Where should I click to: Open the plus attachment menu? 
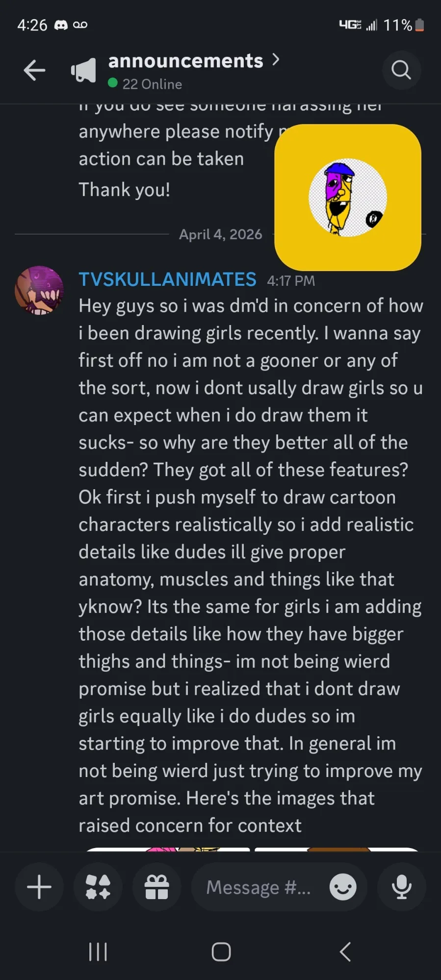click(x=39, y=887)
